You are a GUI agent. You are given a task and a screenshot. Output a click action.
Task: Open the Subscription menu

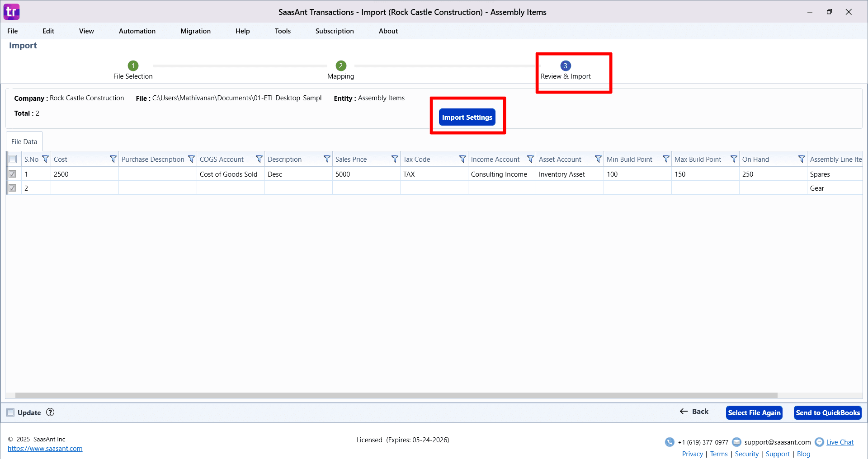pos(335,31)
